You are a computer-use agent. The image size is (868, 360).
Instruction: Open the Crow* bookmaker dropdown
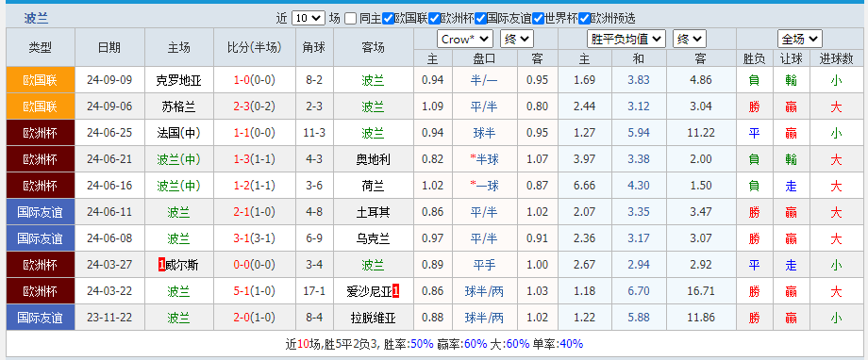(x=464, y=40)
